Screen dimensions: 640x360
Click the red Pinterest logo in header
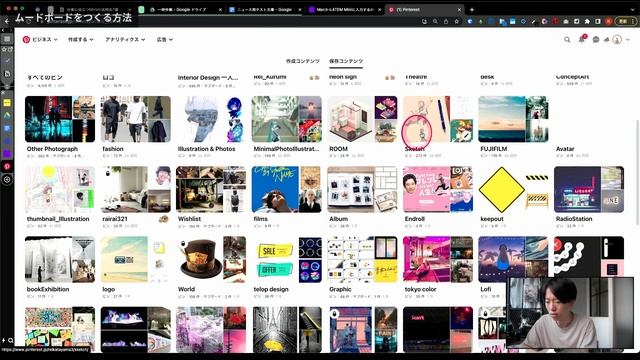26,40
